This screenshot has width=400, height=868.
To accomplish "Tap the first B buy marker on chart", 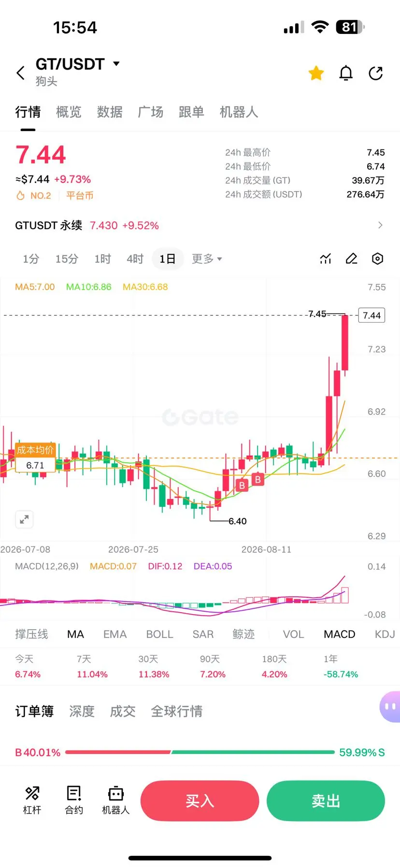I will [242, 485].
